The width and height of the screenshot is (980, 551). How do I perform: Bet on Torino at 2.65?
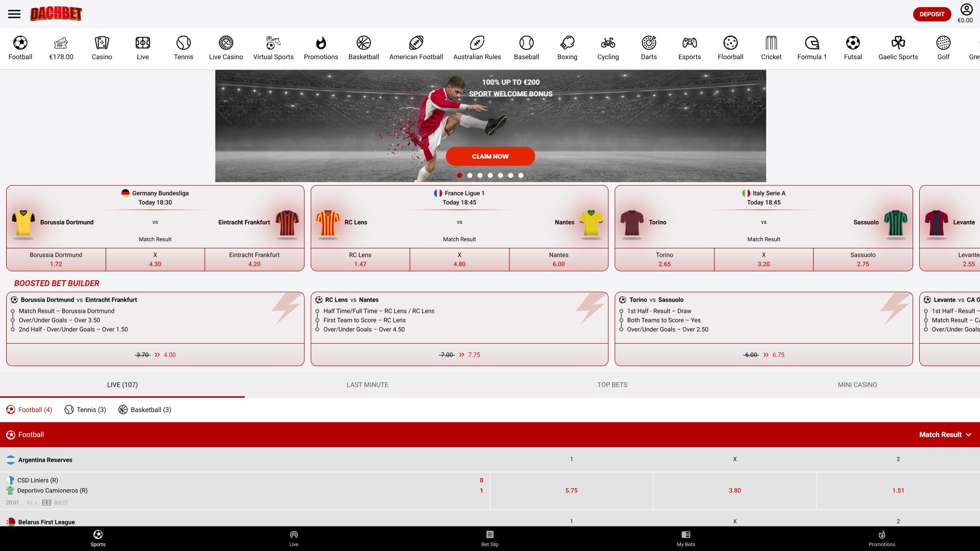[x=665, y=260]
